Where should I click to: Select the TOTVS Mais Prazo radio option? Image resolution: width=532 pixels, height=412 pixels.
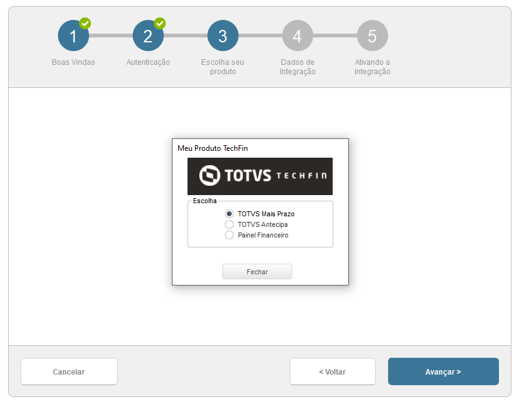[x=260, y=214]
